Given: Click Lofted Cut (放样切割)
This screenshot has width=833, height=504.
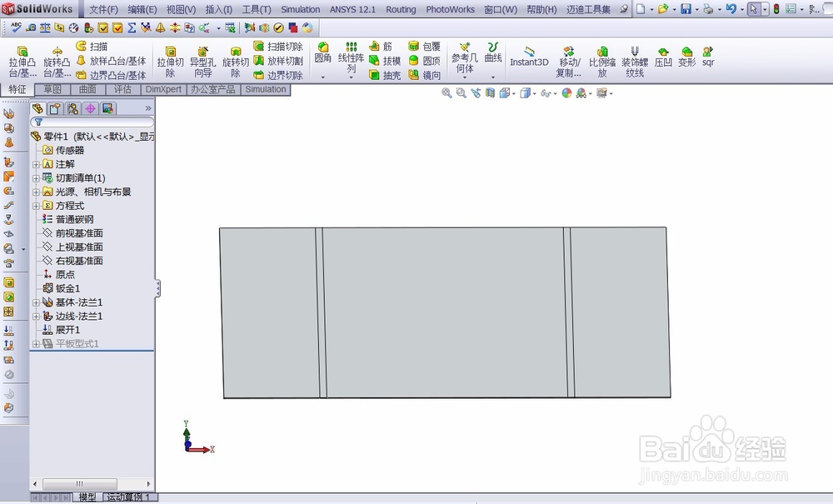Looking at the screenshot, I should click(x=278, y=61).
